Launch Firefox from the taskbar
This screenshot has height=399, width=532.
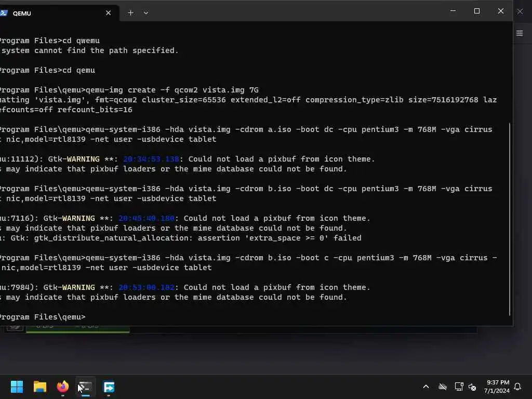(63, 387)
